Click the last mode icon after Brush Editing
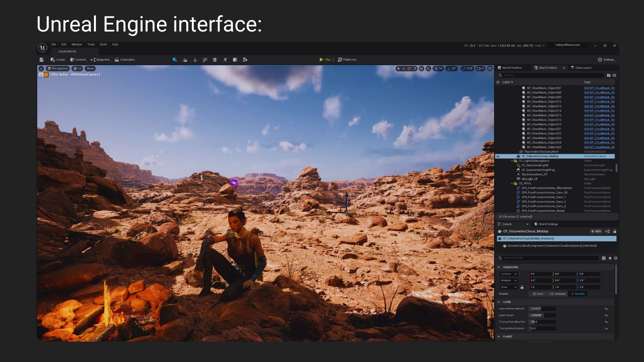The width and height of the screenshot is (644, 362). click(x=245, y=60)
